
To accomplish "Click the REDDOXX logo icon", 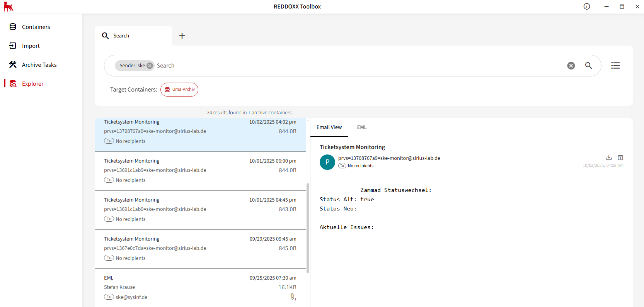I will pyautogui.click(x=8, y=7).
